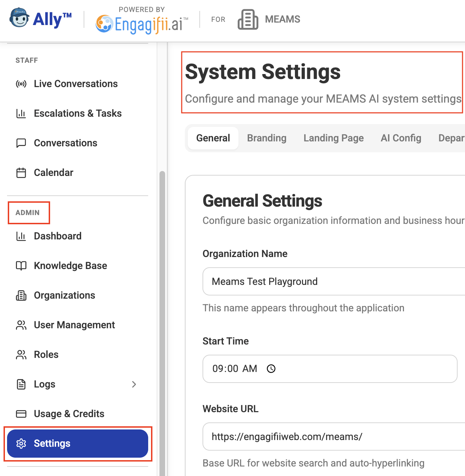Viewport: 465px width, 476px height.
Task: Click the Live Conversations broadcast icon
Action: click(21, 84)
